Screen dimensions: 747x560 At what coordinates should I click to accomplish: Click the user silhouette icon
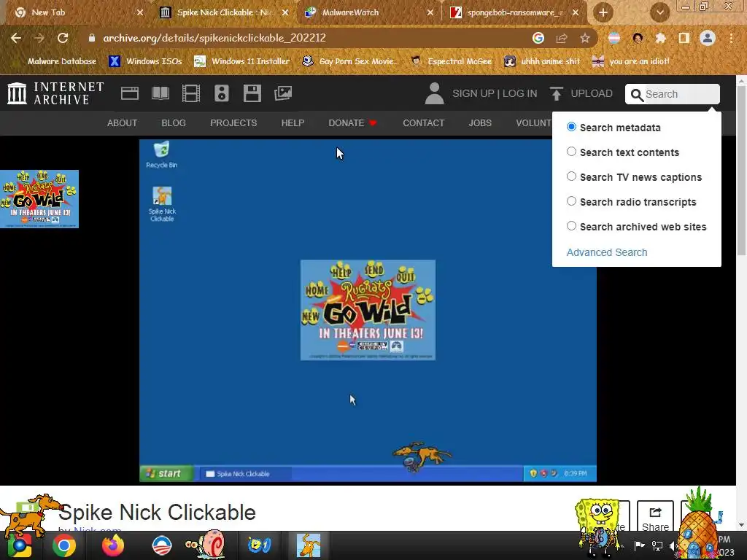pyautogui.click(x=435, y=93)
